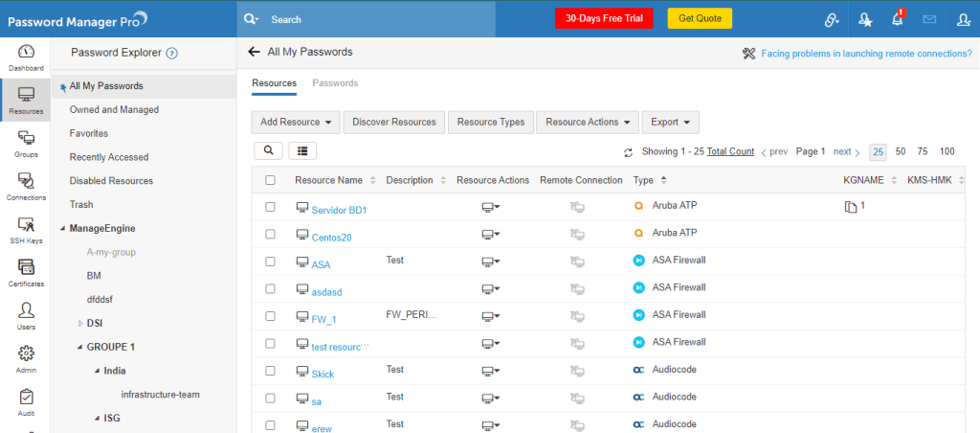Switch to the Passwords tab
This screenshot has width=980, height=433.
(x=335, y=83)
